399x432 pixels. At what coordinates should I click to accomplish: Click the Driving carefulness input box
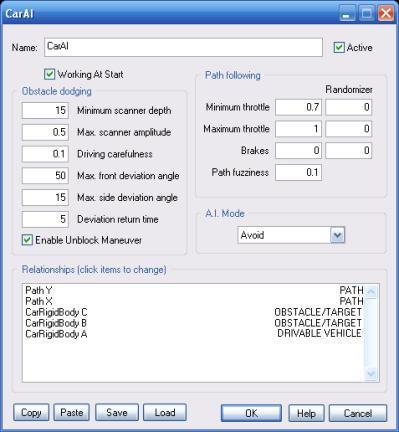45,154
